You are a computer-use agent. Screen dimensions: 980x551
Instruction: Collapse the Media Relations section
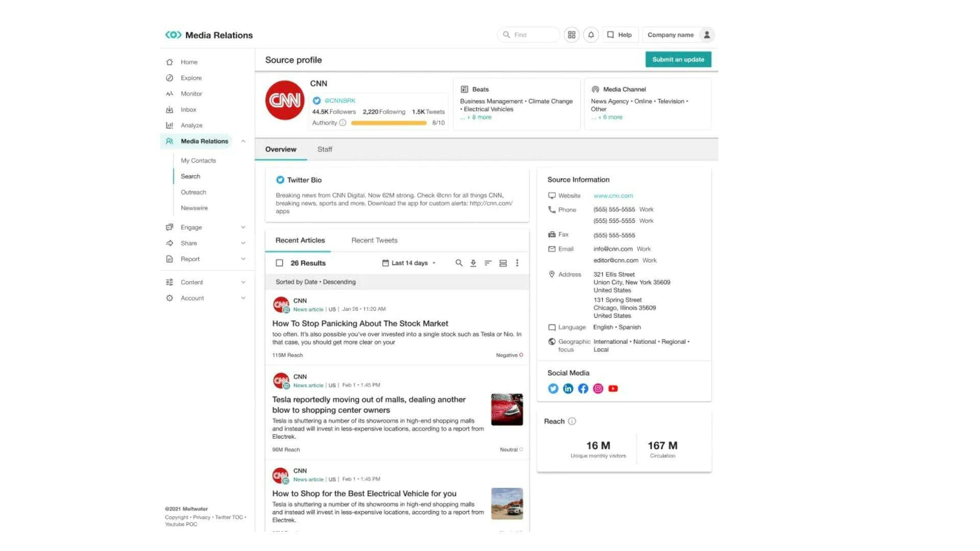tap(243, 141)
